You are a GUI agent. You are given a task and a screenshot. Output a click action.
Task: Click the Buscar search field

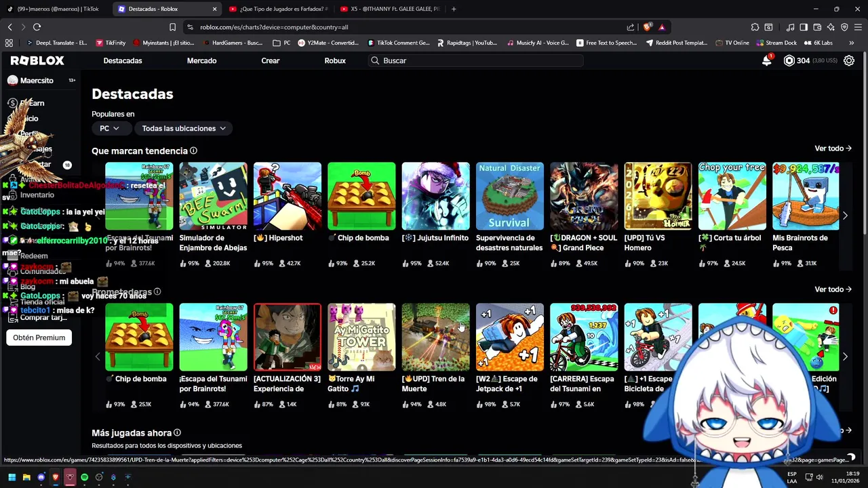(475, 60)
